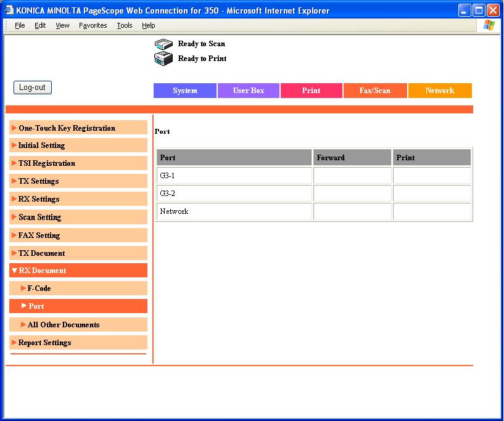The image size is (504, 421).
Task: Click the printer status icon
Action: (x=163, y=59)
